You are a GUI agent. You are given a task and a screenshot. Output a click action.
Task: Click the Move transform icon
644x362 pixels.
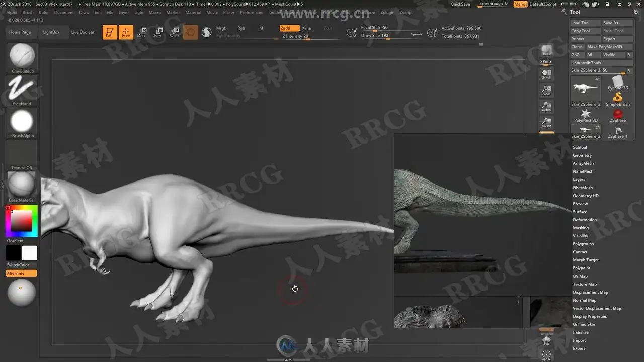click(x=142, y=32)
